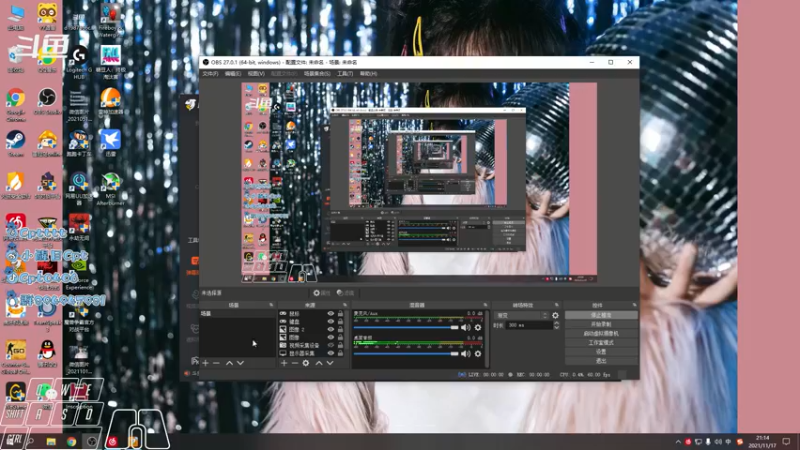Open the 场景集合(S) menu
The height and width of the screenshot is (450, 800).
[317, 74]
